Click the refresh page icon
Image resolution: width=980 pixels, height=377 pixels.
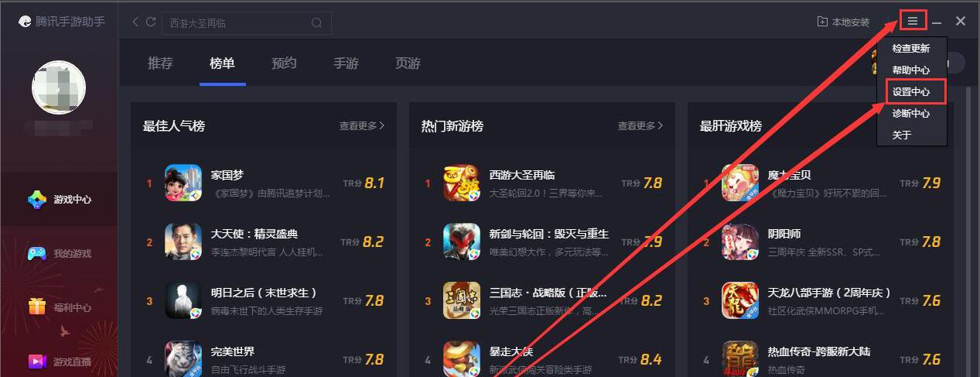pyautogui.click(x=151, y=22)
